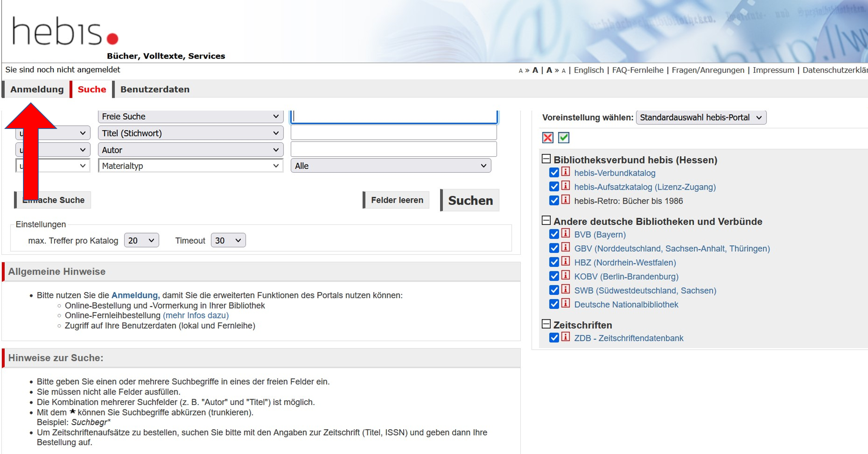Focus the Freie Suche text input

tap(394, 116)
